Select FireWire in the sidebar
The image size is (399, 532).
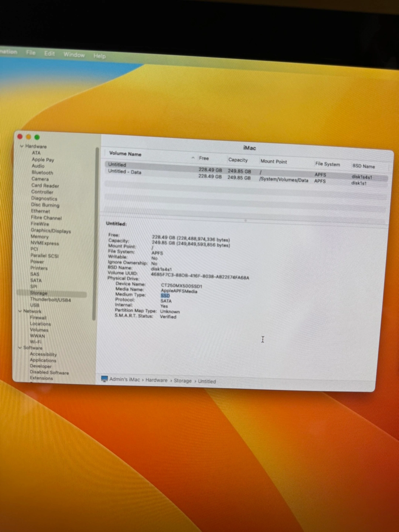[x=40, y=224]
